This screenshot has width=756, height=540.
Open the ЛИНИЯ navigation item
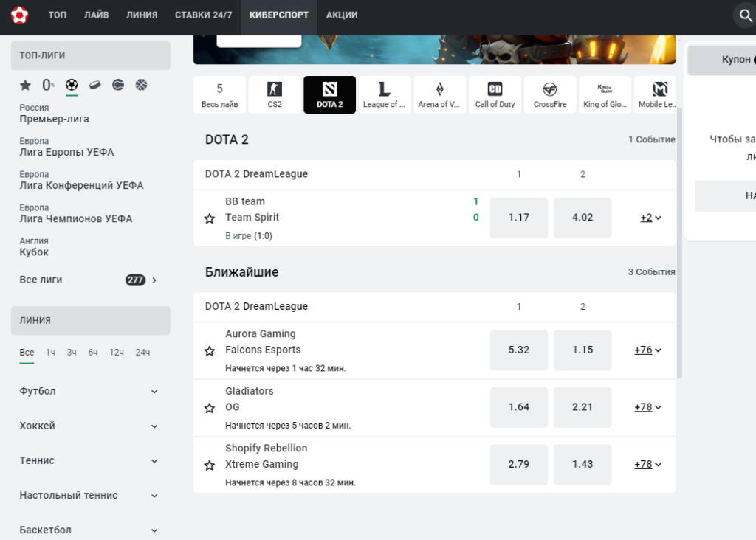[x=142, y=15]
